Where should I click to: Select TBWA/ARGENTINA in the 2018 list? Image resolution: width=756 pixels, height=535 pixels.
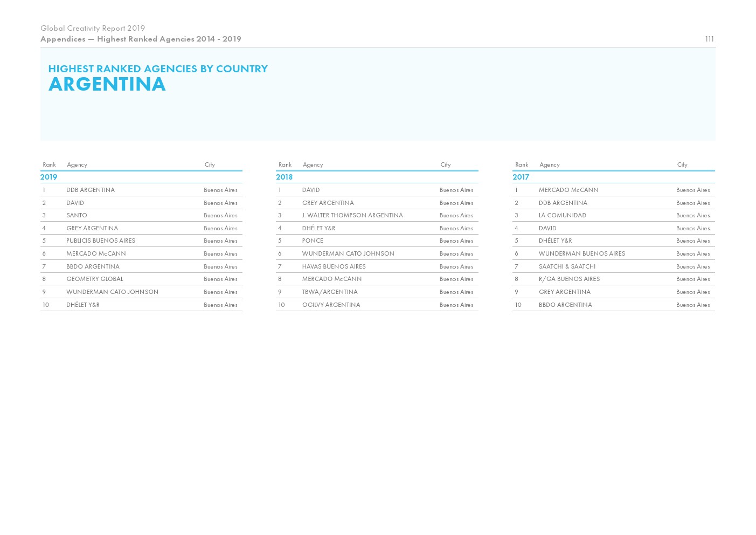pyautogui.click(x=329, y=292)
